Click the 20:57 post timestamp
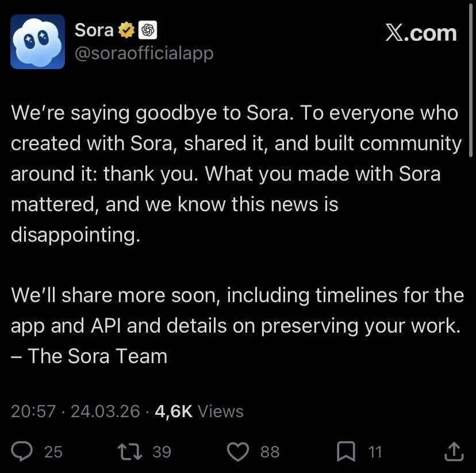 tap(33, 411)
